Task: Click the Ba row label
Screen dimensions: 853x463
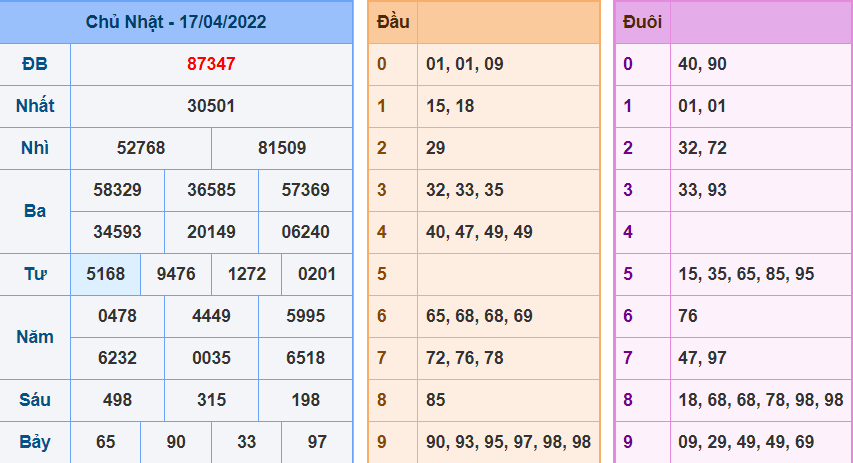Action: pyautogui.click(x=35, y=211)
